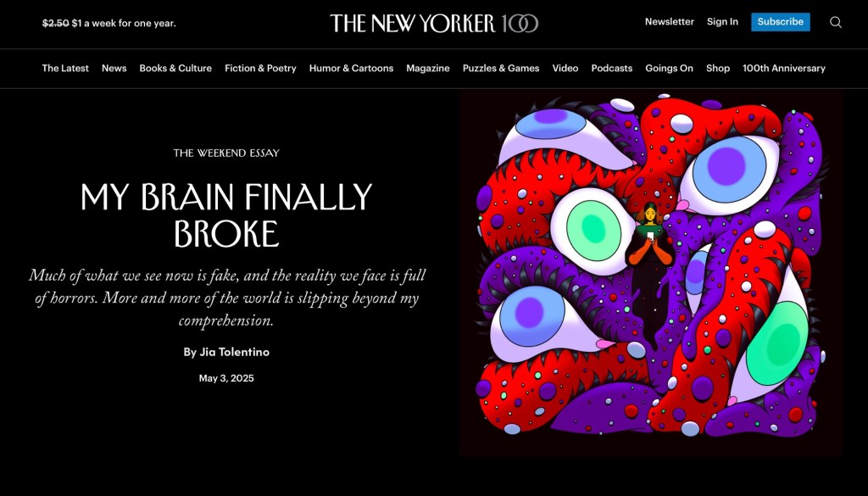Open the 100th Anniversary page
The width and height of the screenshot is (868, 496).
[x=784, y=68]
